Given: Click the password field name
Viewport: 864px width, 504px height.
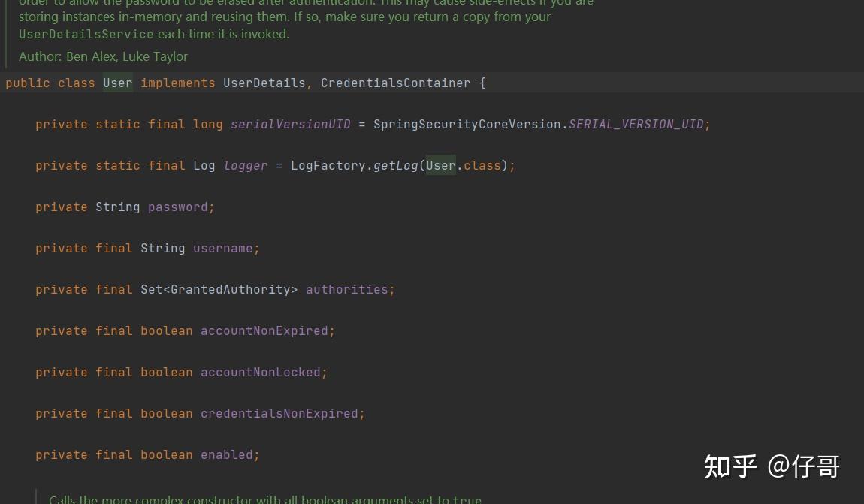Looking at the screenshot, I should point(178,207).
